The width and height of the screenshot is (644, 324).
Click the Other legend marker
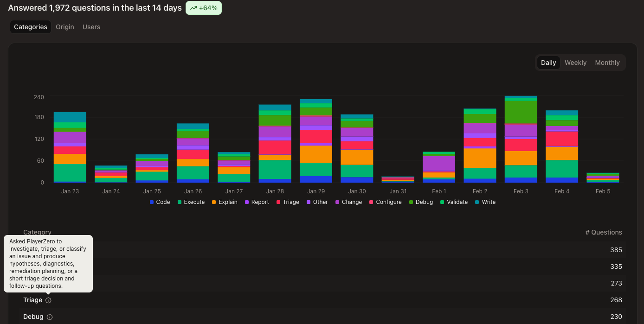(x=309, y=202)
